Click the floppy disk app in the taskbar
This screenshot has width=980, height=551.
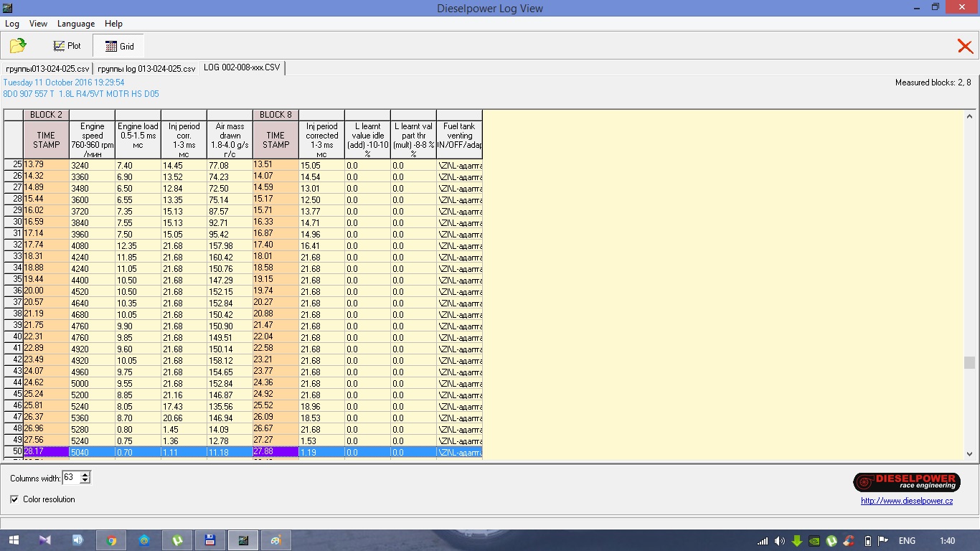pos(210,540)
